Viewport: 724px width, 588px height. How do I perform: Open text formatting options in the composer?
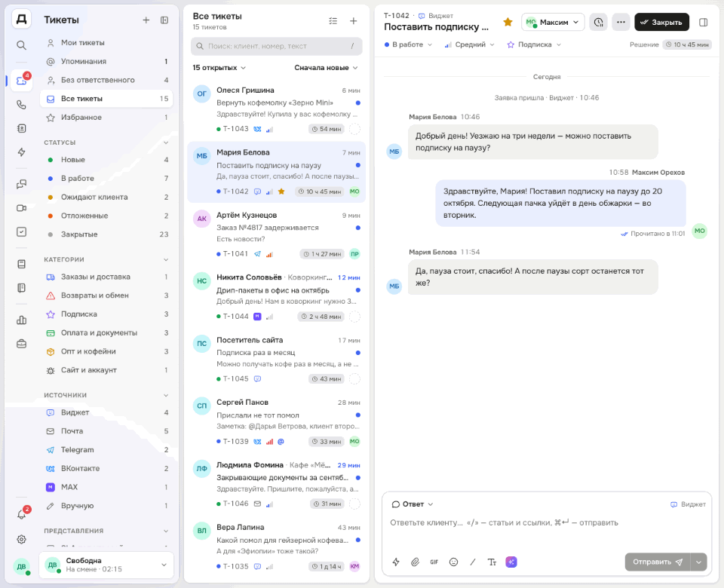492,562
